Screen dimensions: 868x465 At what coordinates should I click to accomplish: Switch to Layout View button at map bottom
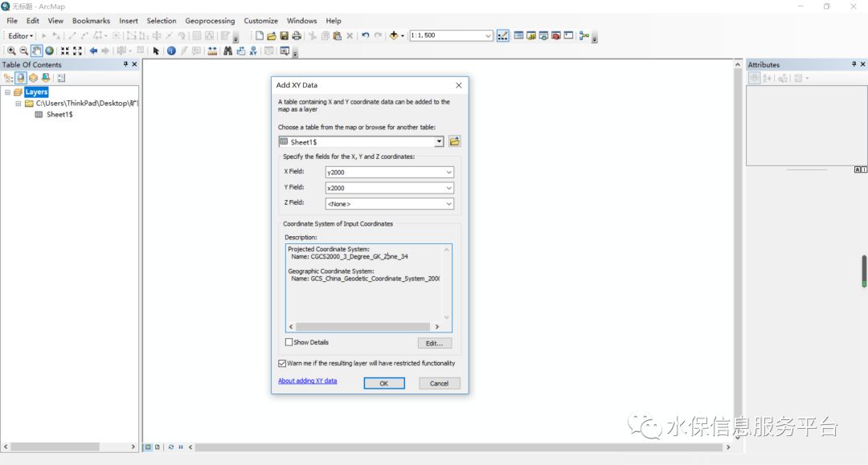click(x=158, y=447)
